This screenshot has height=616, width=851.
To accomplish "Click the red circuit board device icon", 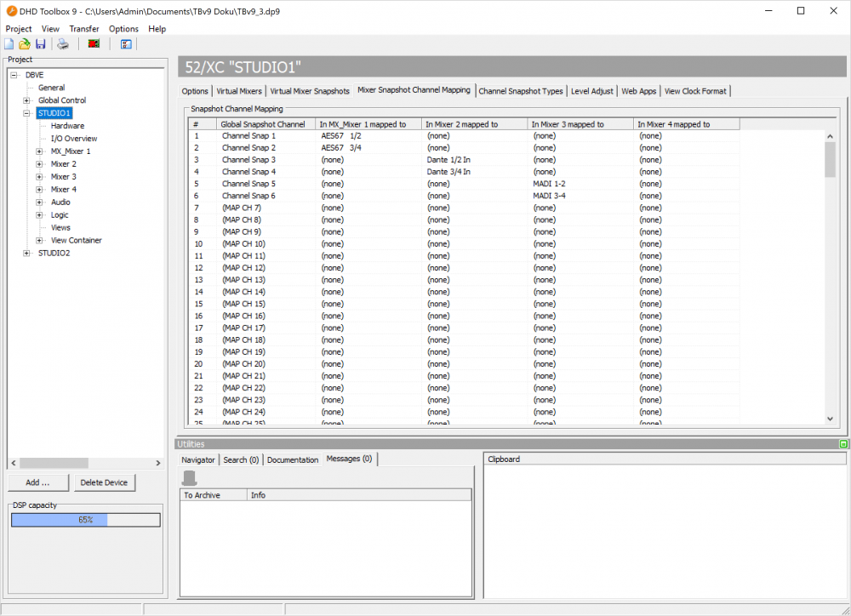I will tap(94, 44).
